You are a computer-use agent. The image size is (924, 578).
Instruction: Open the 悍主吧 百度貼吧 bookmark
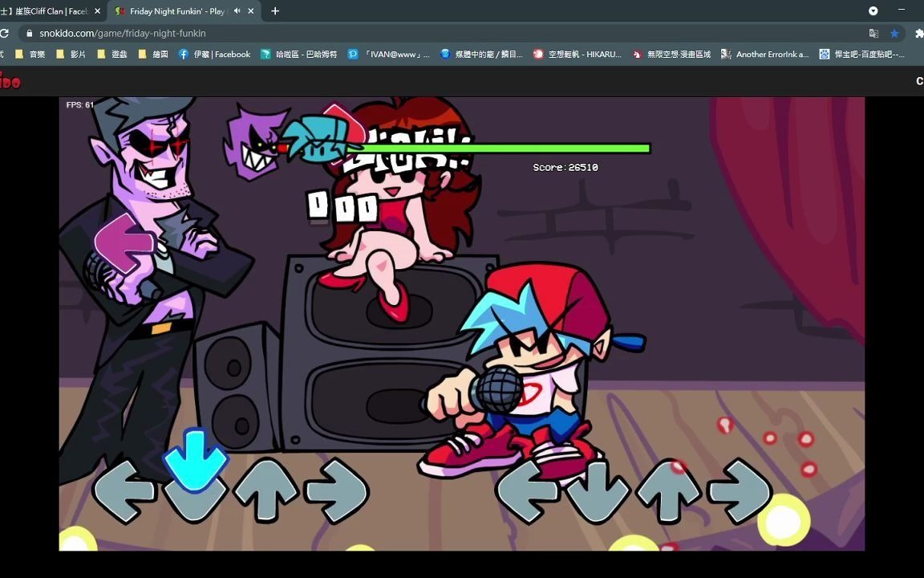[x=862, y=55]
